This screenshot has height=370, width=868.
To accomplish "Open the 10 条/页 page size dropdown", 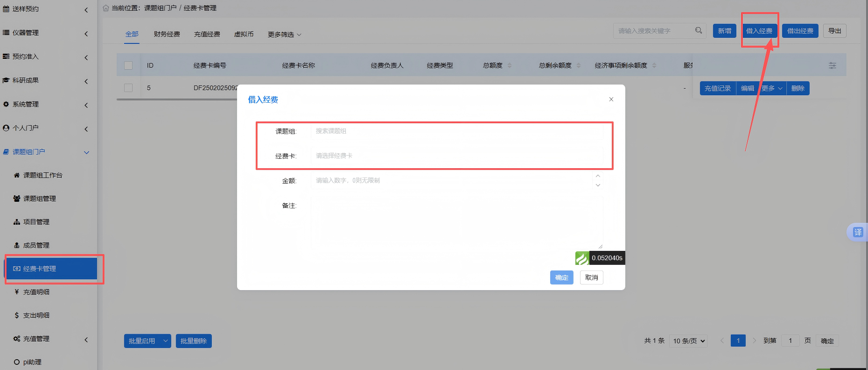I will coord(688,341).
